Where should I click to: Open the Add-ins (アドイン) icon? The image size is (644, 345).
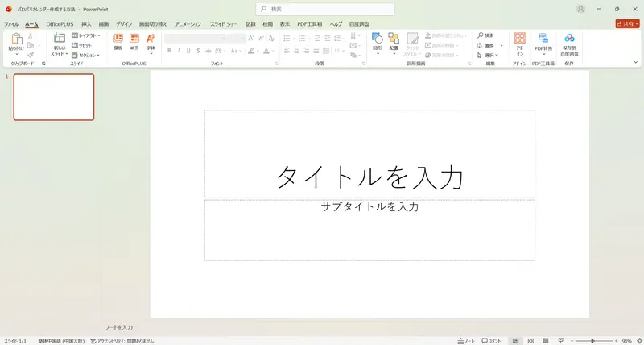pos(520,38)
